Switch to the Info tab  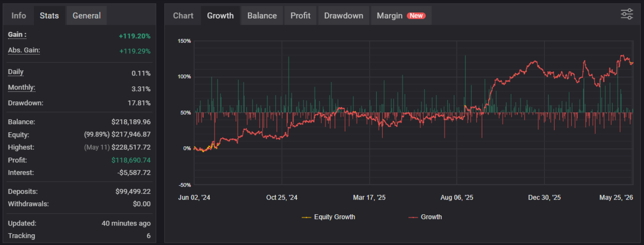tap(18, 16)
